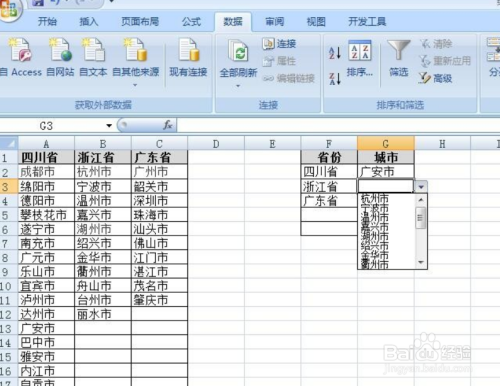Click header cell 省份 in F1
This screenshot has width=500, height=386.
[x=329, y=157]
